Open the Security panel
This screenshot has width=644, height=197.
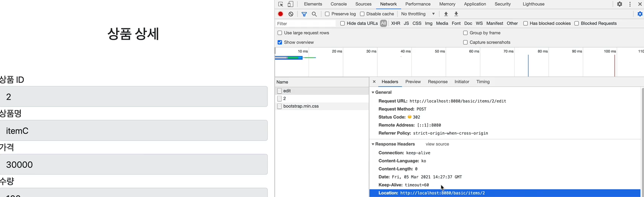(x=503, y=4)
